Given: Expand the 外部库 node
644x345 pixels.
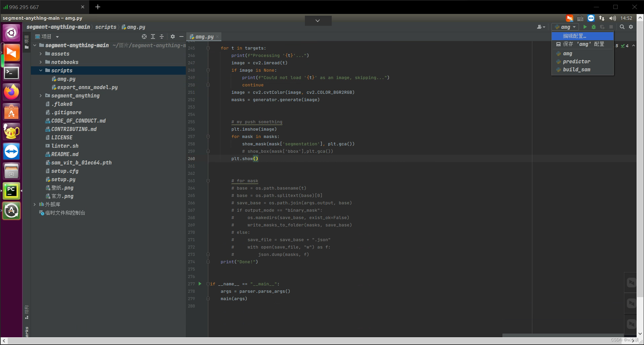Looking at the screenshot, I should (x=35, y=204).
